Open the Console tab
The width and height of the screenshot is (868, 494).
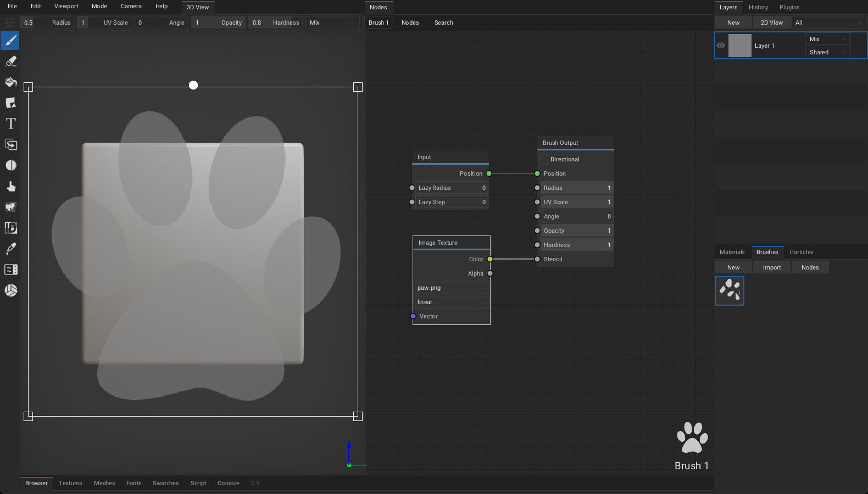pyautogui.click(x=229, y=483)
